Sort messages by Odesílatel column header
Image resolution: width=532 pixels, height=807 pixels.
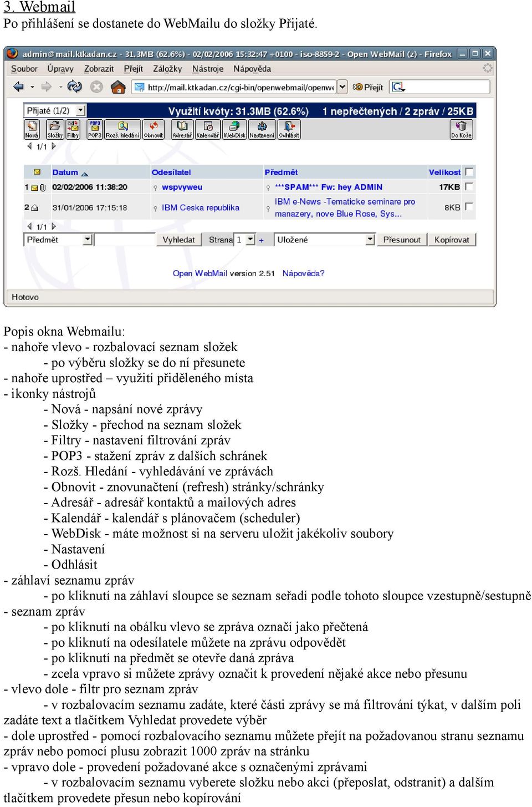[x=171, y=172]
